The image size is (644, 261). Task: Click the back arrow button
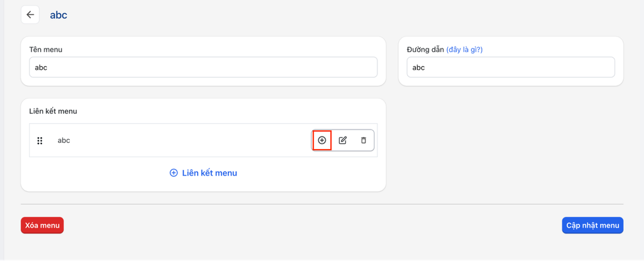click(x=30, y=15)
